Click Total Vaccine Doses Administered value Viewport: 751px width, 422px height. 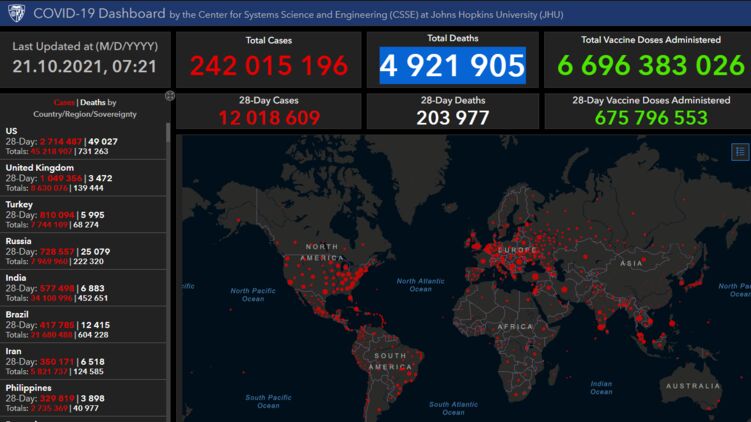pyautogui.click(x=650, y=66)
